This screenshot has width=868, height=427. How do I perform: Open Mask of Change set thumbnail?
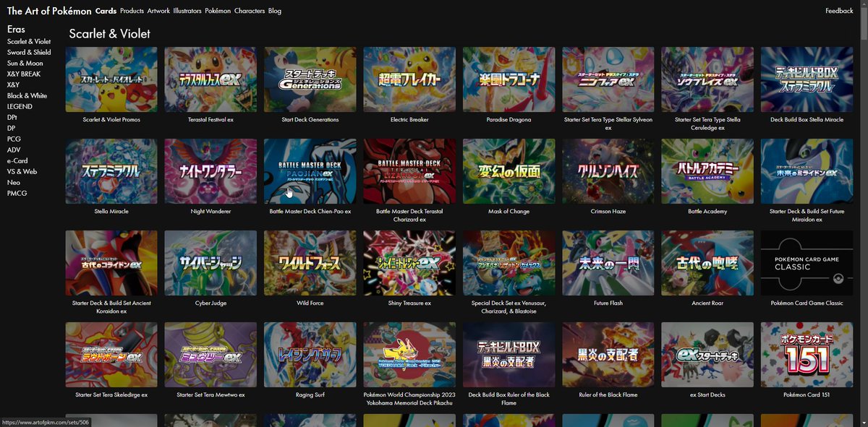(x=509, y=171)
